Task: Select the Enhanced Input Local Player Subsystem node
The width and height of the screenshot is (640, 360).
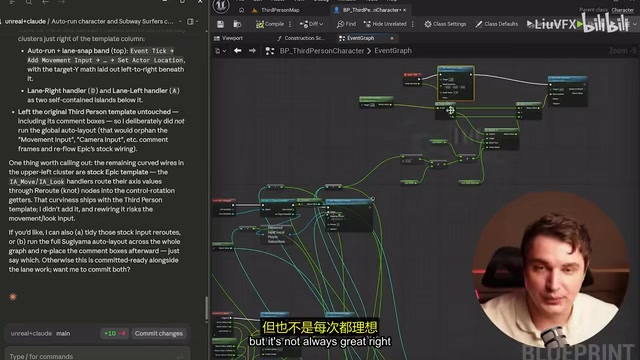Action: pyautogui.click(x=276, y=234)
